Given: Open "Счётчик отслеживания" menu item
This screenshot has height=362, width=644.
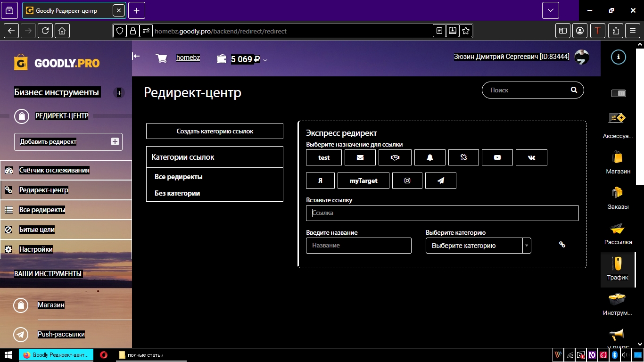Looking at the screenshot, I should 54,170.
